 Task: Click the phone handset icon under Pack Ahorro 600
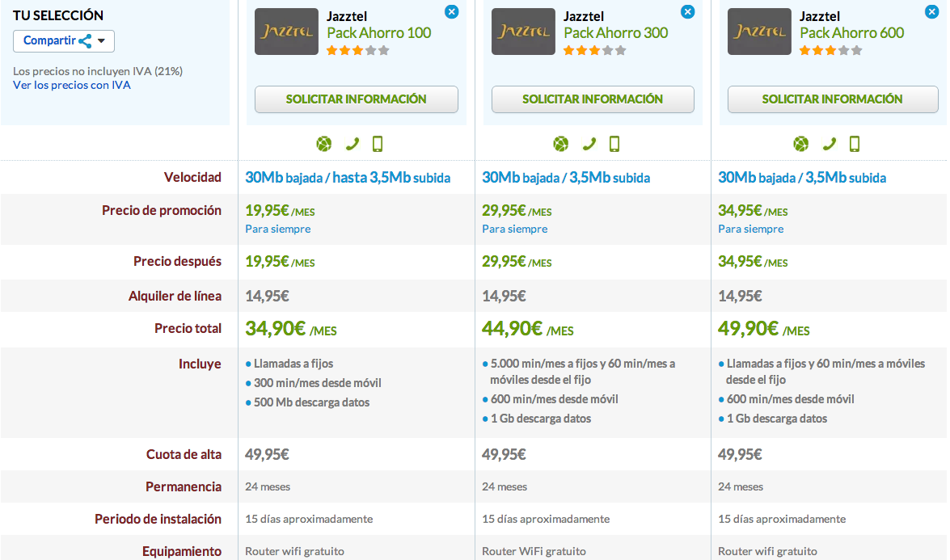coord(829,144)
